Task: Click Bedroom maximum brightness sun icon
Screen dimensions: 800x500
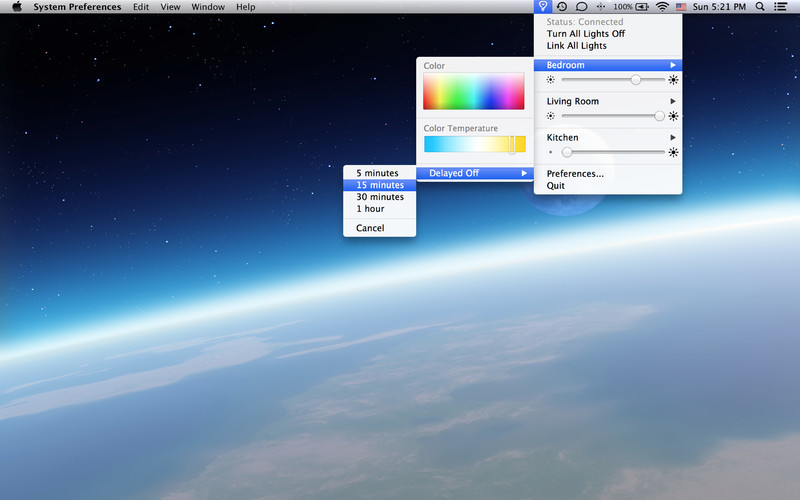Action: click(673, 80)
